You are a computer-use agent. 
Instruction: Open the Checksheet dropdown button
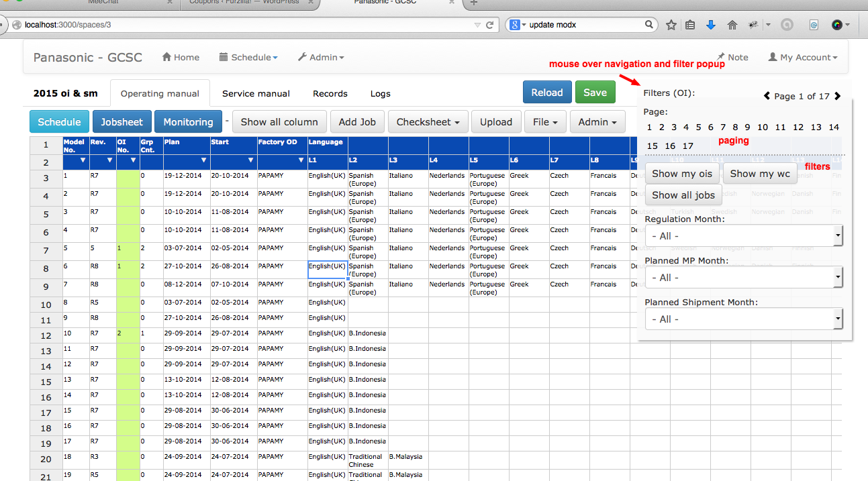point(428,122)
